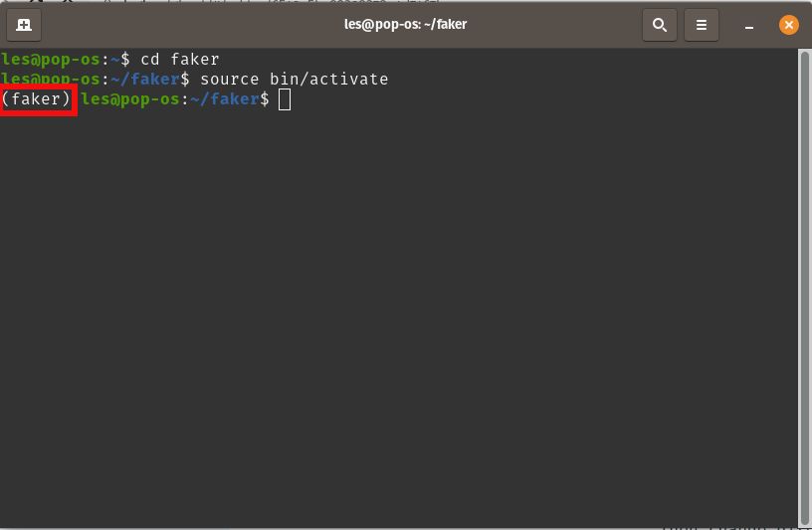Image resolution: width=812 pixels, height=530 pixels.
Task: Click the (faker) virtualenv prefix
Action: coord(37,99)
